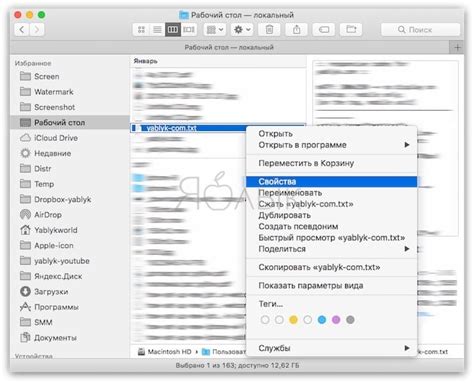The height and width of the screenshot is (383, 474).
Task: Open the Yablykworld home folder
Action: click(x=70, y=230)
